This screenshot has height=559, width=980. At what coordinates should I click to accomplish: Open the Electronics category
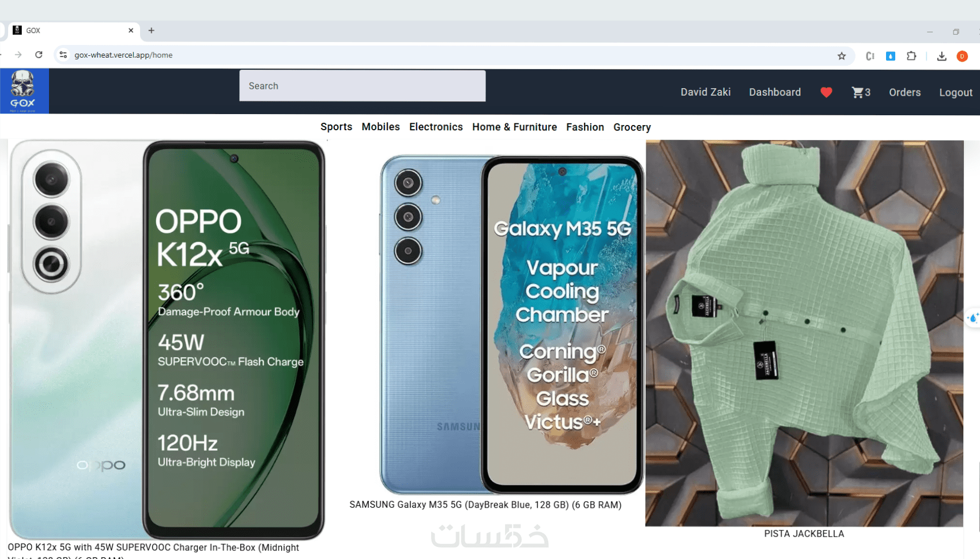click(436, 127)
